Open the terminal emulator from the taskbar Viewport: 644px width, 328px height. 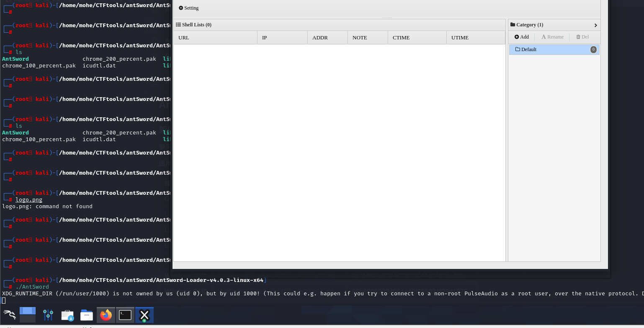[125, 315]
